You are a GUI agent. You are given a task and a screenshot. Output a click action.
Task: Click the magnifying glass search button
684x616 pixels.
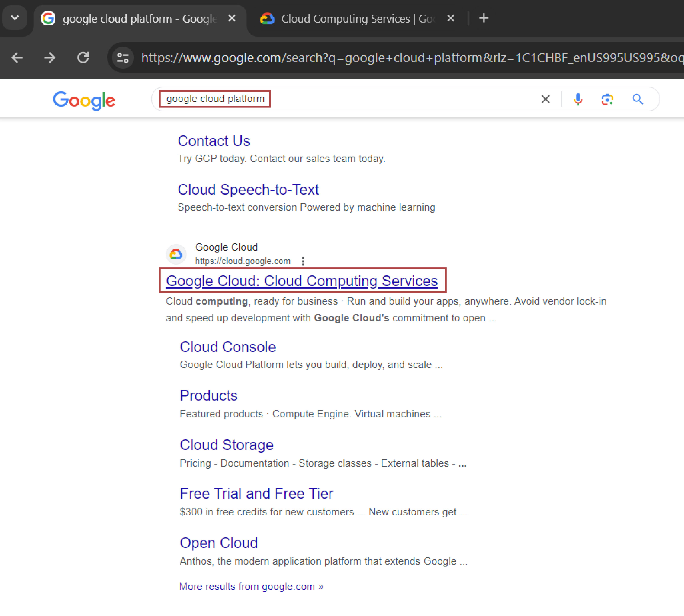[638, 99]
